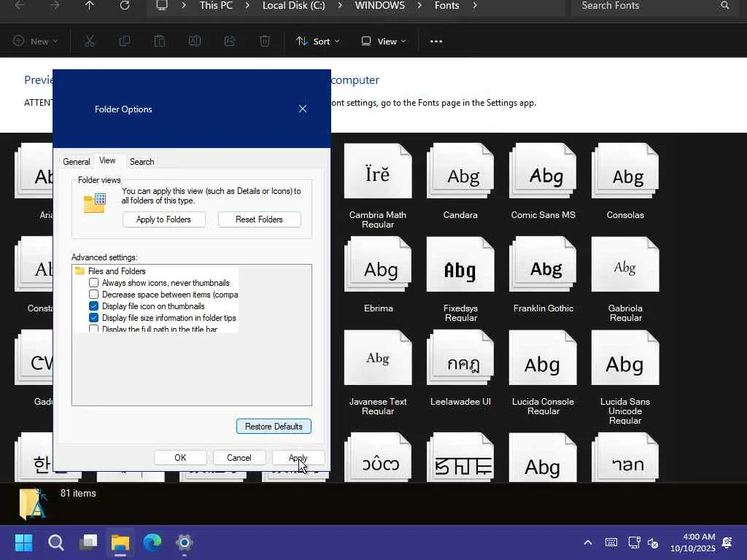Screen dimensions: 747x560
Task: Click the Apply to Folders button
Action: coord(163,219)
